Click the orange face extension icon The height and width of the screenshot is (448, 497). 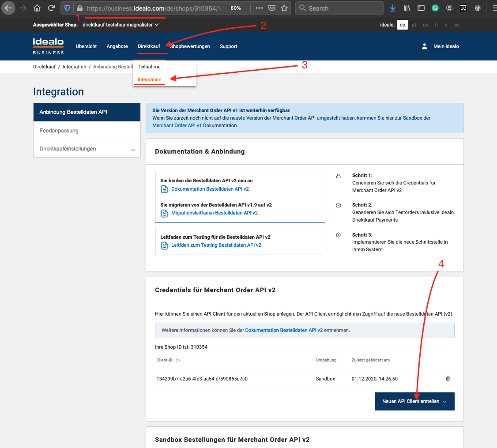[478, 8]
